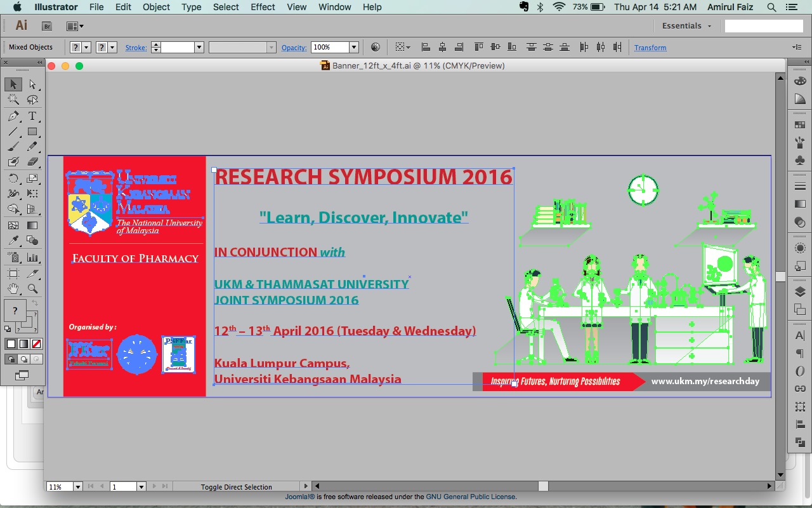Open the Brushes panel icon

800,143
